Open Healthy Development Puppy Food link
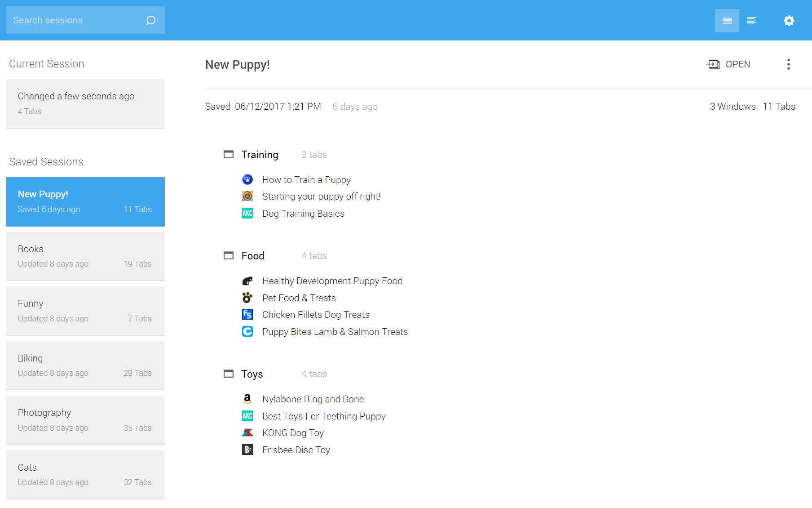Image resolution: width=812 pixels, height=508 pixels. coord(332,281)
